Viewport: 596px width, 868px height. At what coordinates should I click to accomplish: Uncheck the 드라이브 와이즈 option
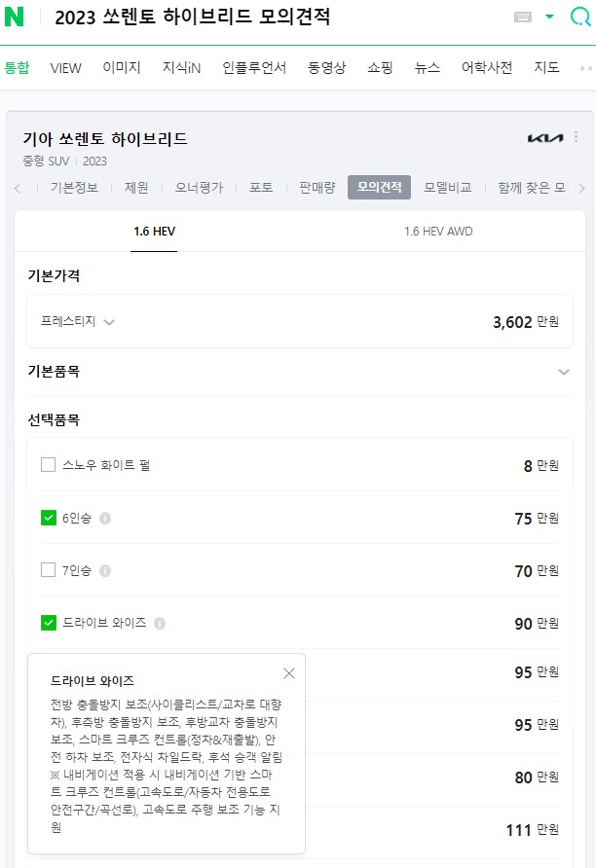coord(49,623)
